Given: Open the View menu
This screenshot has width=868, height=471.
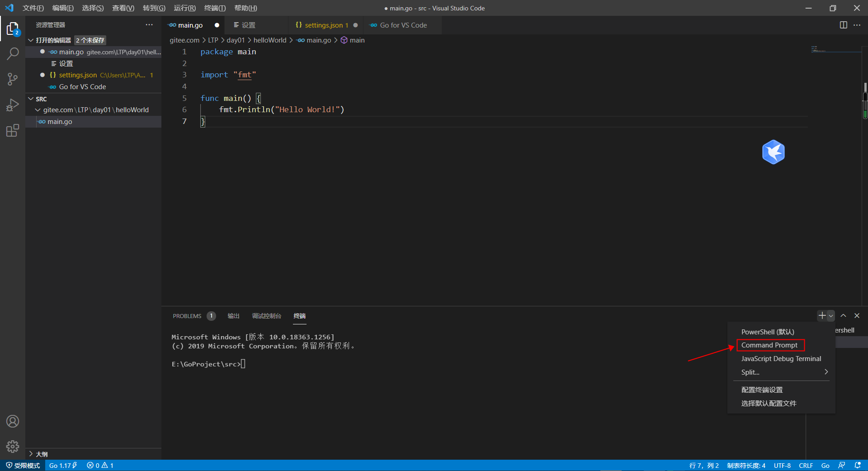Looking at the screenshot, I should pyautogui.click(x=123, y=8).
